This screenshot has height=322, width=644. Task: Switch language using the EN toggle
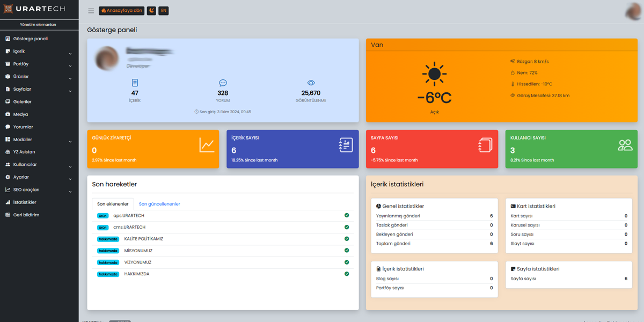point(163,10)
